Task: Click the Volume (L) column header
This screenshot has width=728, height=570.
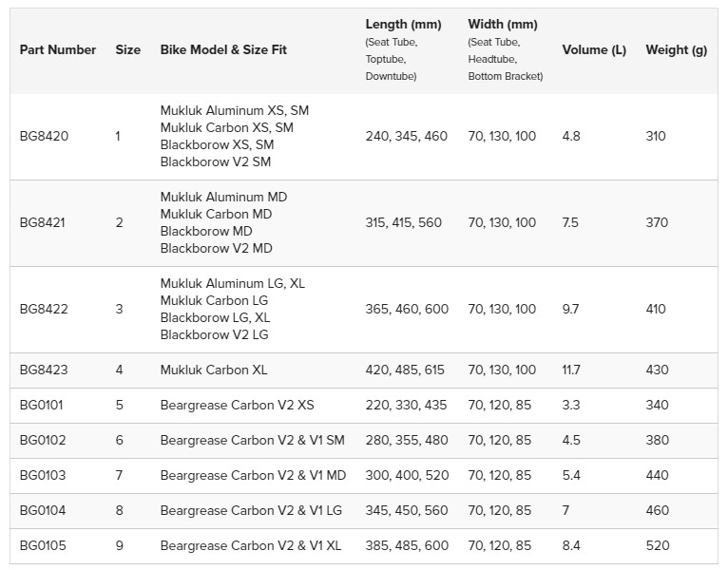Action: pyautogui.click(x=594, y=50)
